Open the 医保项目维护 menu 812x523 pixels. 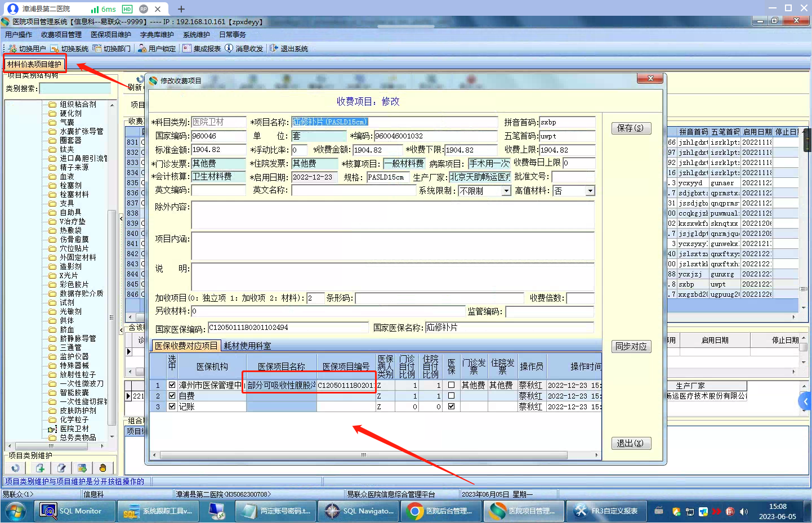click(111, 35)
